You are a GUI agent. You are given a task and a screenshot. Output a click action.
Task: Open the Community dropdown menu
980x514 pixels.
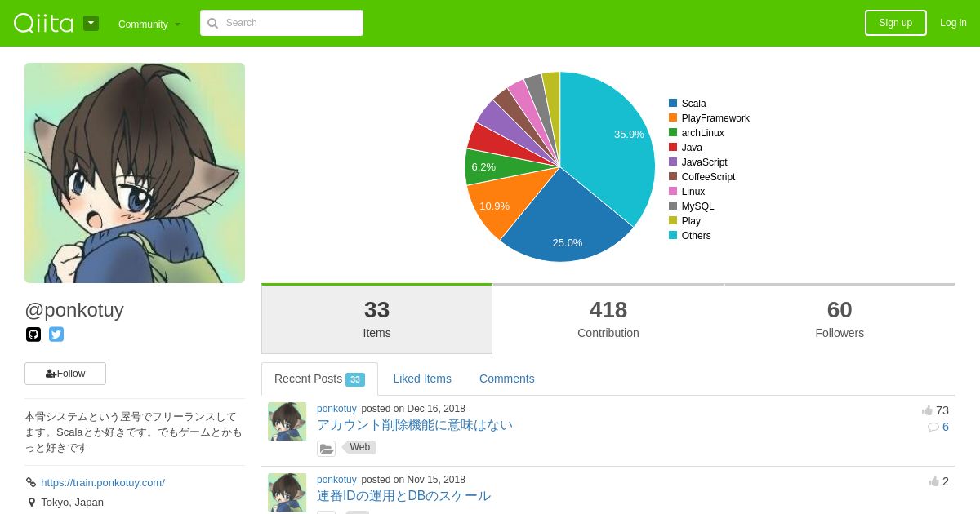click(149, 24)
